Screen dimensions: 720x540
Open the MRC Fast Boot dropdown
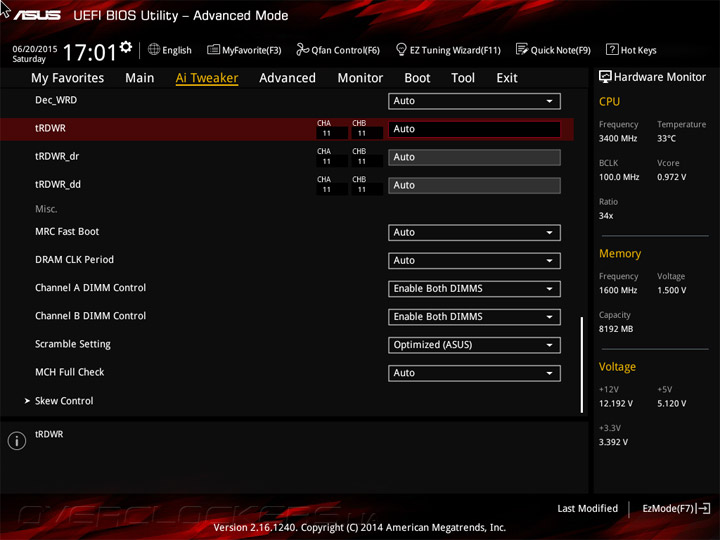coord(474,232)
